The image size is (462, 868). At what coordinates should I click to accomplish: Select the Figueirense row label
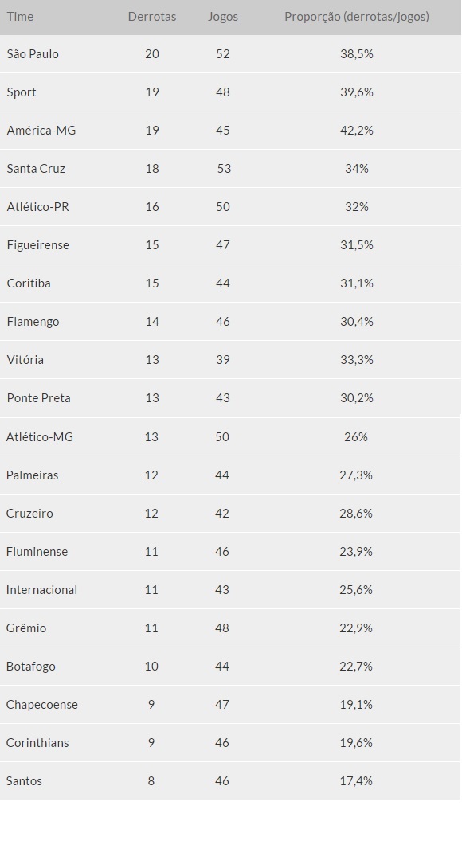point(38,244)
